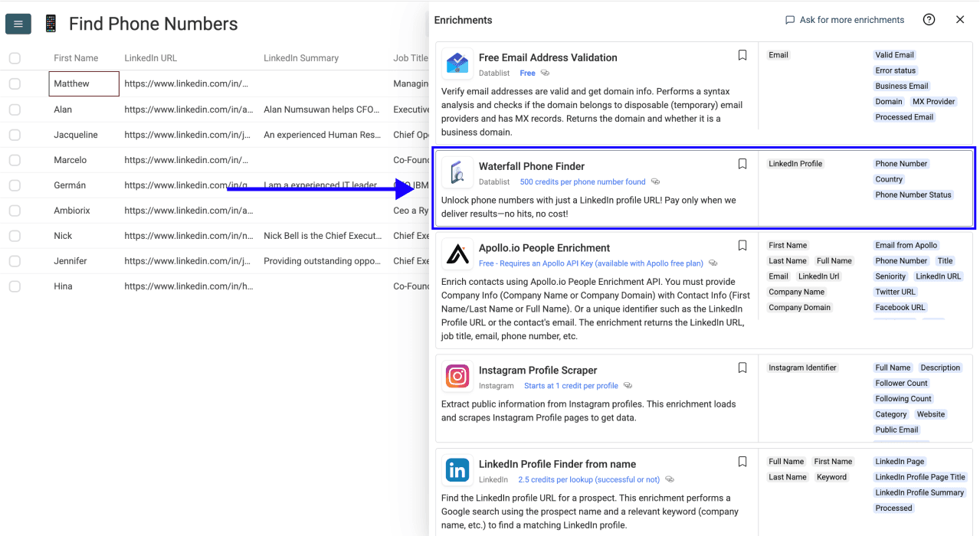Click the Free Email Address Validation provider logo
Viewport: 980px width, 536px height.
[x=457, y=64]
